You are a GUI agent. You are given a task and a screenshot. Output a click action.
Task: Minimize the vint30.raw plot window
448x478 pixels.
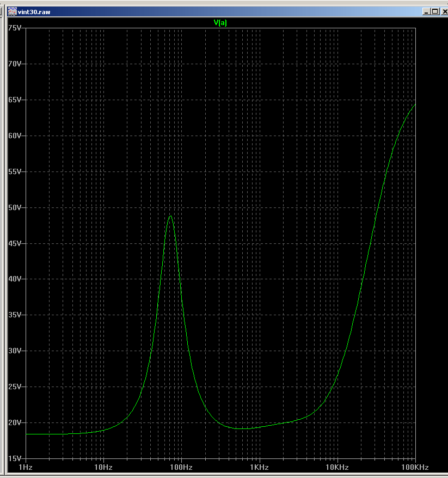pos(426,11)
